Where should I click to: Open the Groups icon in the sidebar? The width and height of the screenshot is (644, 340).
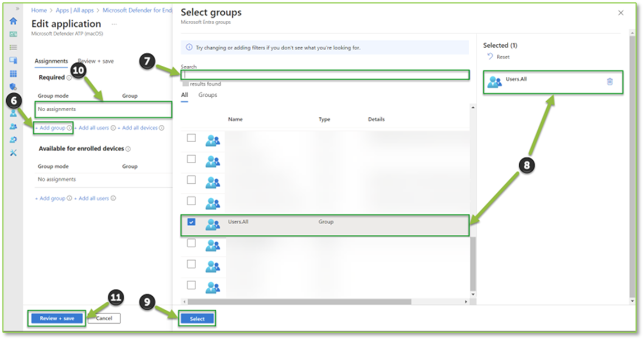pos(13,126)
